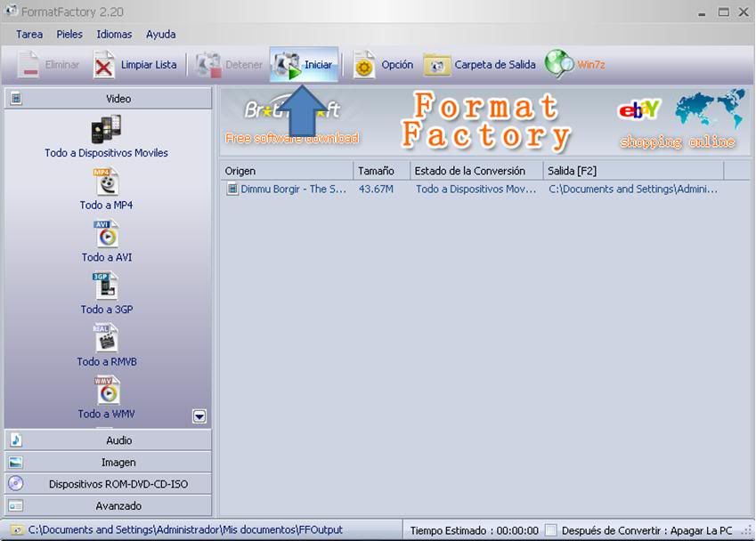Click the Todo a WMV label
The width and height of the screenshot is (756, 541).
tap(106, 414)
